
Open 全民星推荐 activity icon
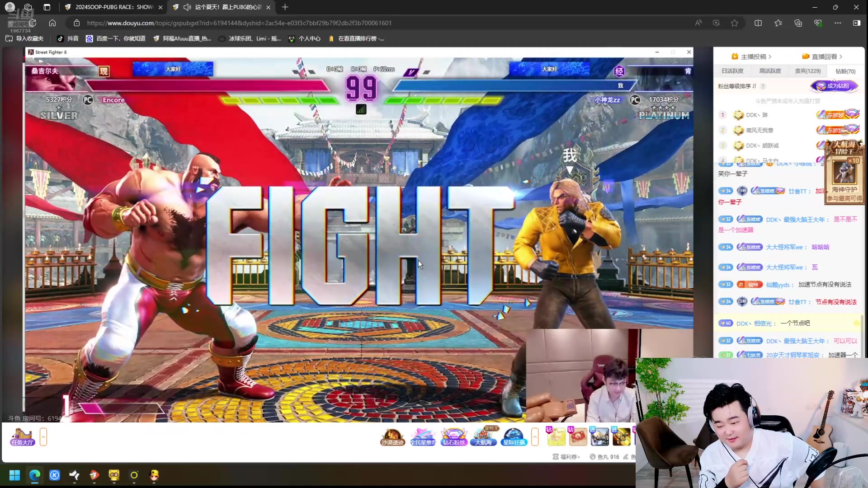click(423, 437)
